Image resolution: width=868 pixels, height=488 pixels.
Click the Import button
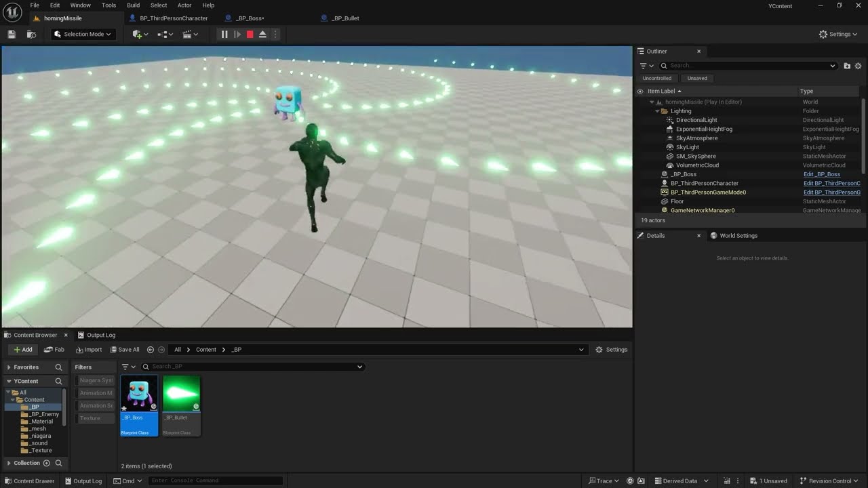point(89,350)
